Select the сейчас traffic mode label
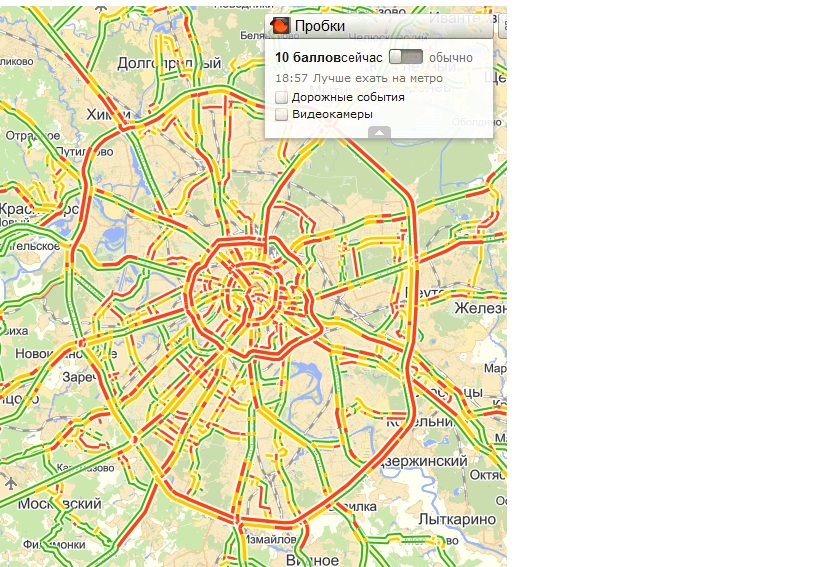The width and height of the screenshot is (819, 567). coord(362,57)
